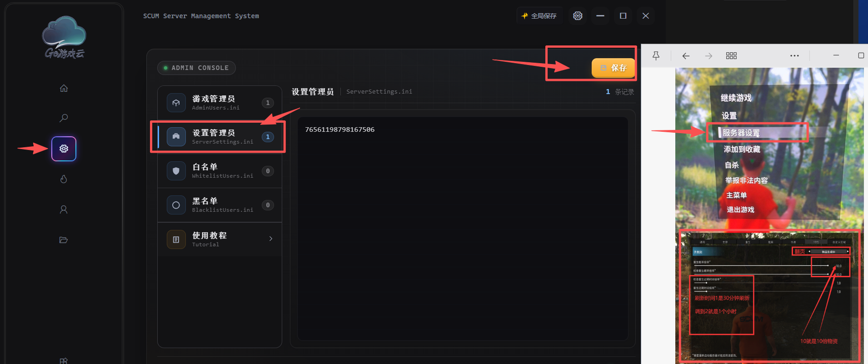The width and height of the screenshot is (868, 364).
Task: Click the bottom sidebar widgets icon
Action: pyautogui.click(x=64, y=361)
